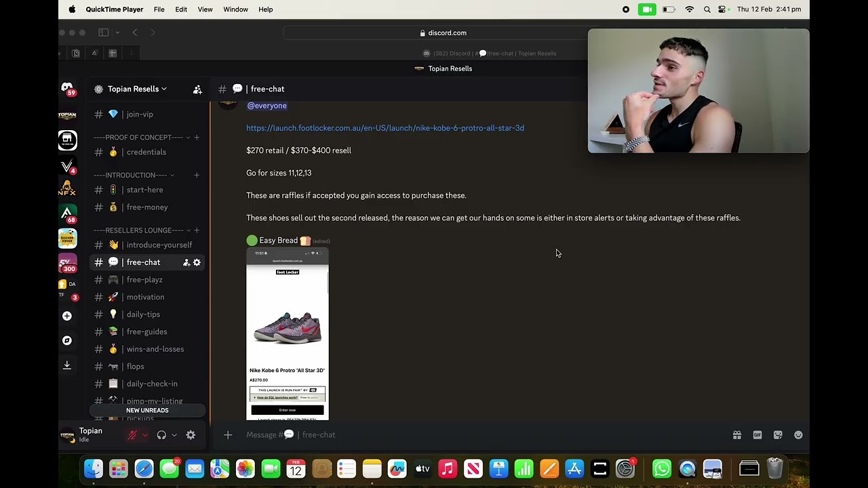Open the free-money channel
The width and height of the screenshot is (868, 488).
pyautogui.click(x=148, y=207)
